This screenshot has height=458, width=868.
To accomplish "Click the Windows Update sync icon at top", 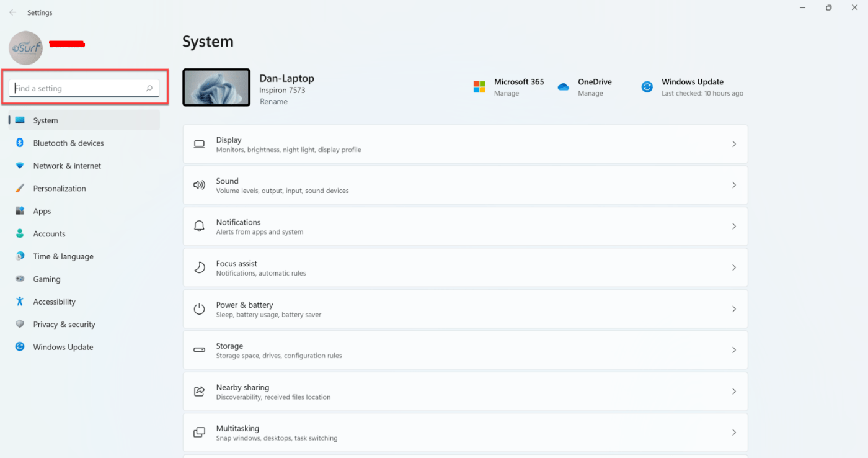I will tap(647, 87).
